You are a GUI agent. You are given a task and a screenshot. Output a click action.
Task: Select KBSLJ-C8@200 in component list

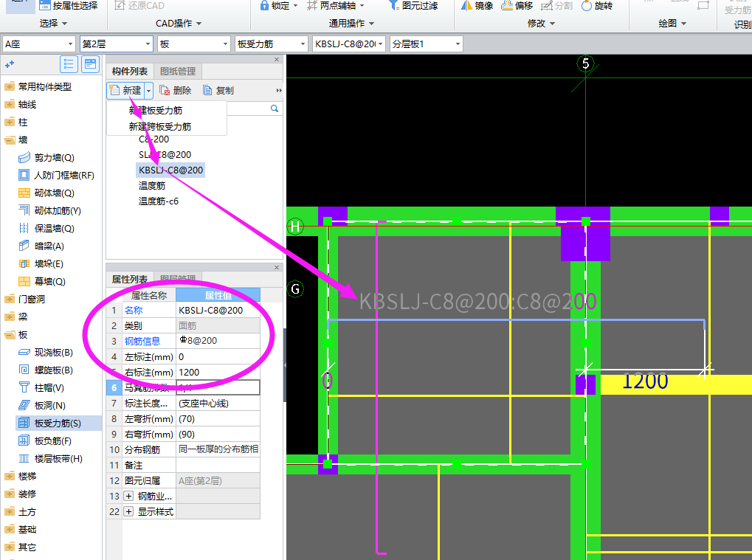[x=170, y=170]
